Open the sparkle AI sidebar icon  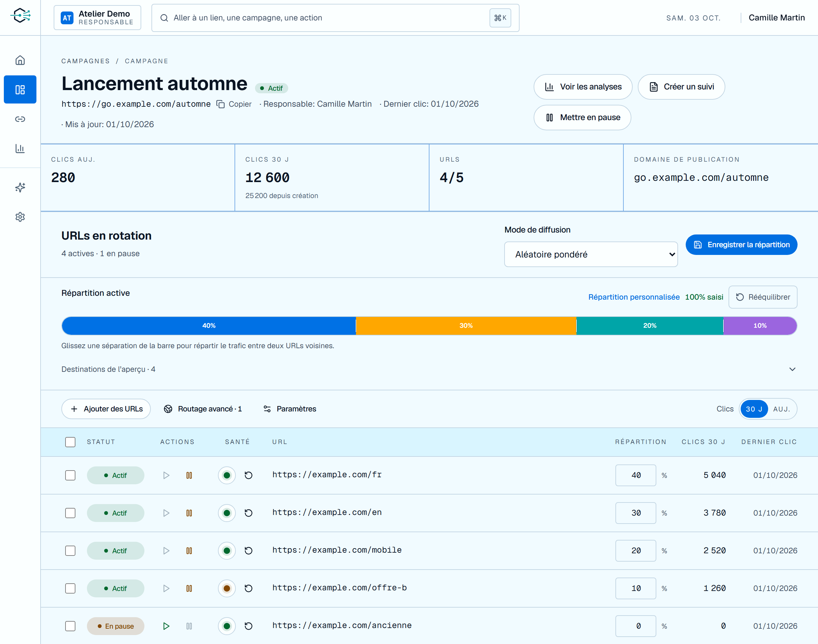point(20,188)
